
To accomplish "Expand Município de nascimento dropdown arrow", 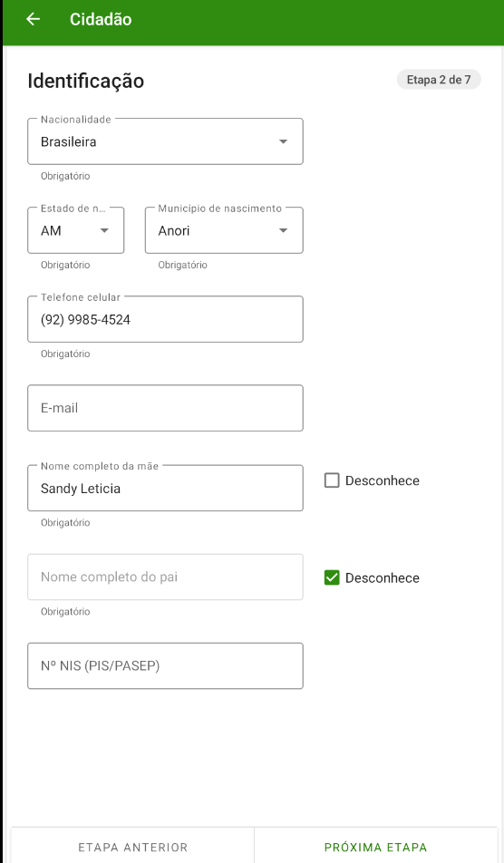I will click(x=283, y=230).
